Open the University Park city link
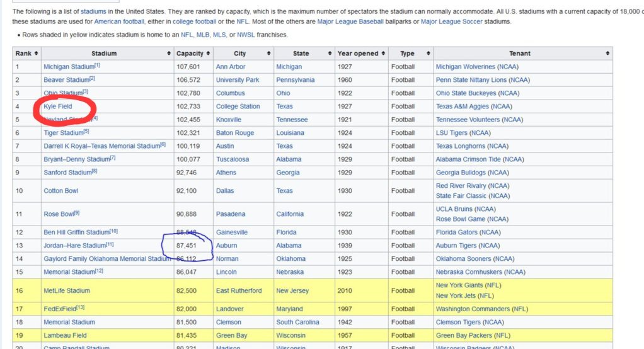Screen dimensions: 644x349 (x=238, y=80)
